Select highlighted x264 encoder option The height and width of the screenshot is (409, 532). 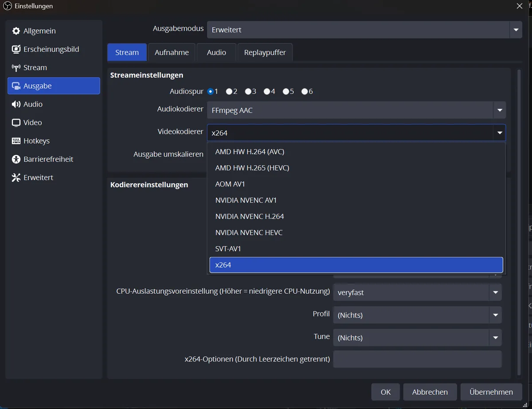(356, 265)
